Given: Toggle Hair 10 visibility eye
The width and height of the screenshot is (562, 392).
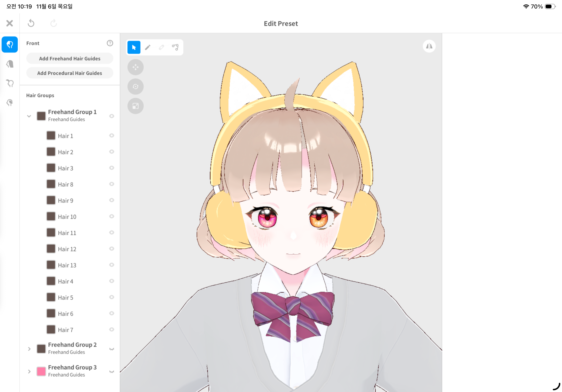Looking at the screenshot, I should click(112, 216).
